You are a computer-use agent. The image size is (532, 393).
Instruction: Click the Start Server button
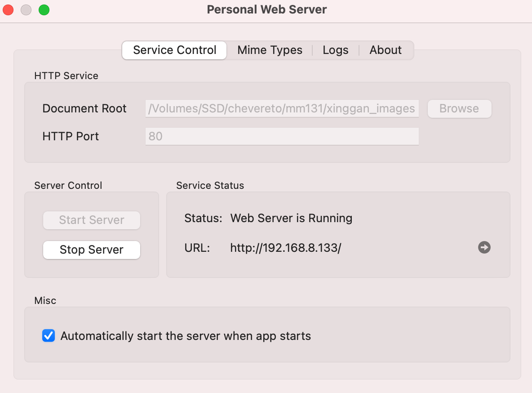click(x=92, y=220)
